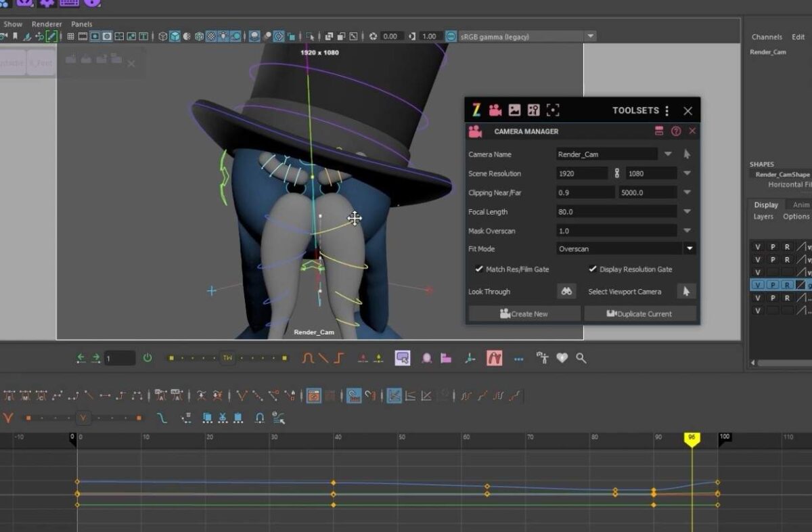Enable the Match Res/Film Gate checkbox
The height and width of the screenshot is (532, 812).
tap(480, 269)
